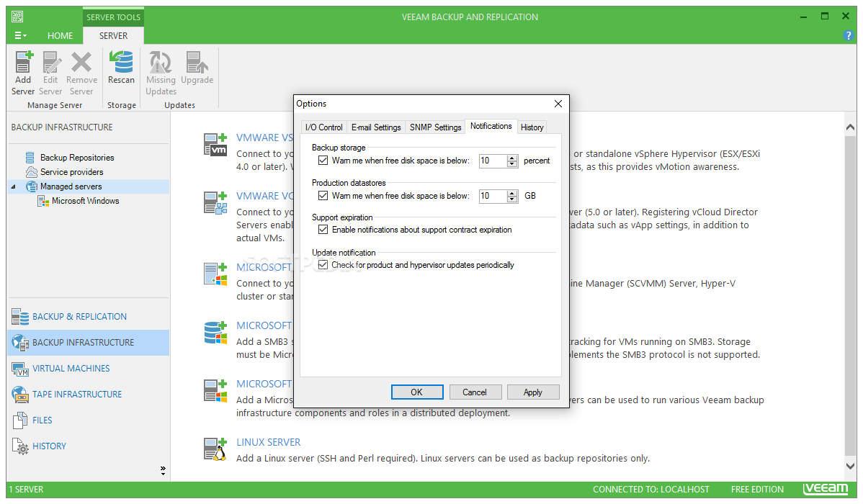Decrease backup storage percent spinner value
The image size is (863, 504).
512,164
